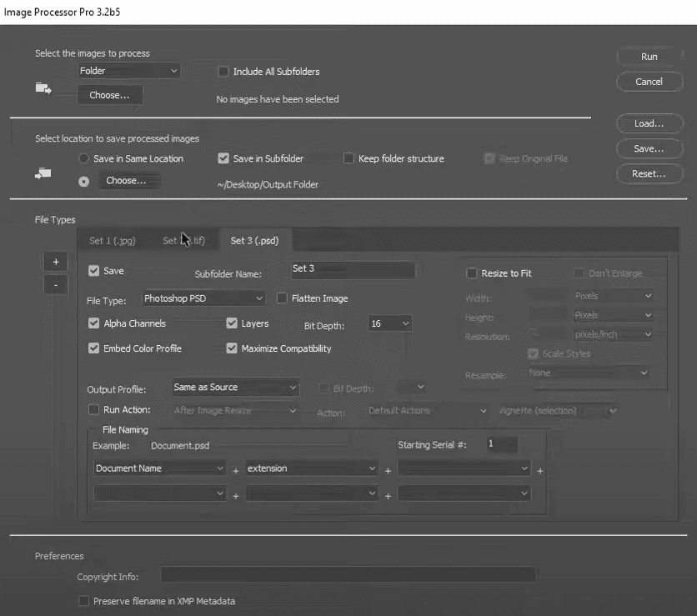
Task: Open the Bit Depth dropdown showing 16
Action: [x=389, y=323]
